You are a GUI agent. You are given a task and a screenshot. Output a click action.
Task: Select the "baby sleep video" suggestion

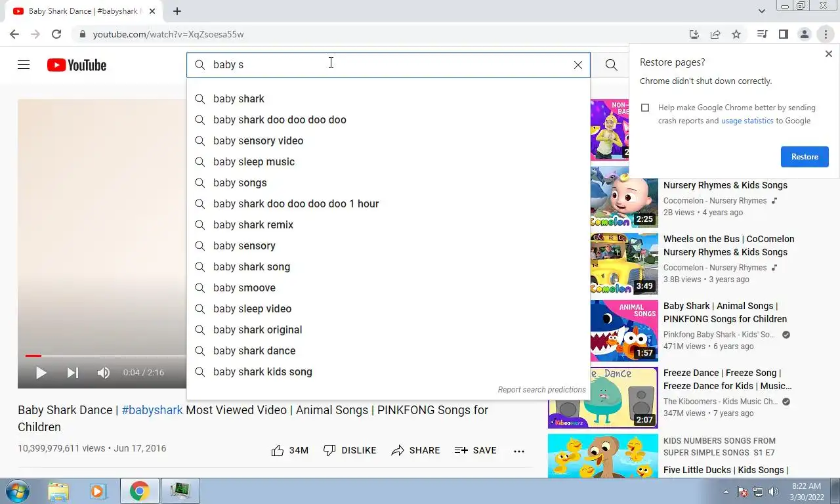388,308
